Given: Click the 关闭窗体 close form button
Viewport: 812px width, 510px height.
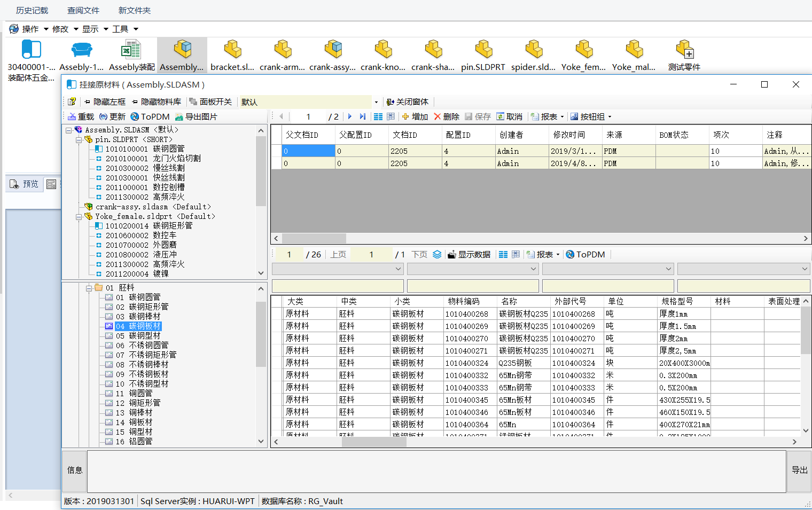Looking at the screenshot, I should pos(408,102).
